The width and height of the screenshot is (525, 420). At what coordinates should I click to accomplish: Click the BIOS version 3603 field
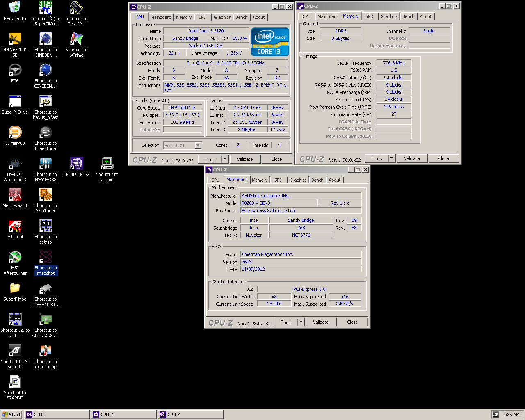pos(301,262)
